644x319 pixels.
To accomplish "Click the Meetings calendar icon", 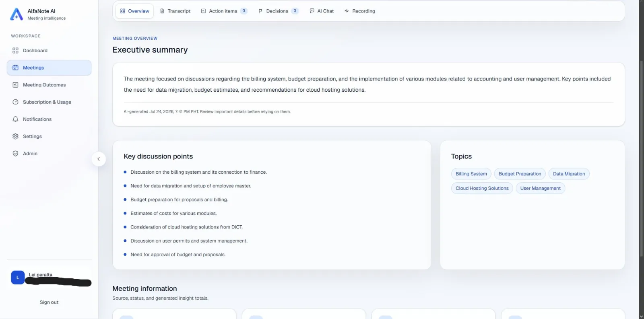I will pyautogui.click(x=15, y=68).
